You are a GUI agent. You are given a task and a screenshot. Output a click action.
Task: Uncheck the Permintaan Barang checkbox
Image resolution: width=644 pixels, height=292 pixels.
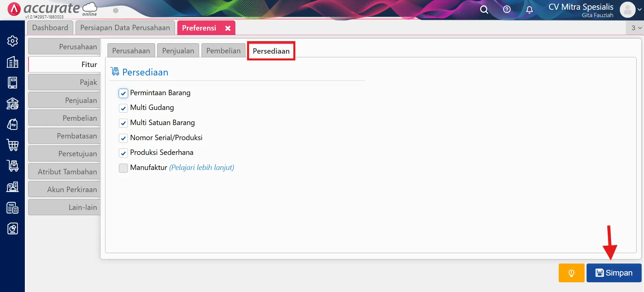click(123, 93)
